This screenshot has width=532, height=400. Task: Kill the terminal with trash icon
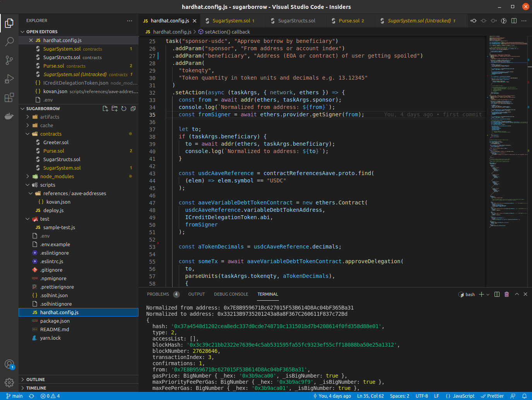pos(507,294)
